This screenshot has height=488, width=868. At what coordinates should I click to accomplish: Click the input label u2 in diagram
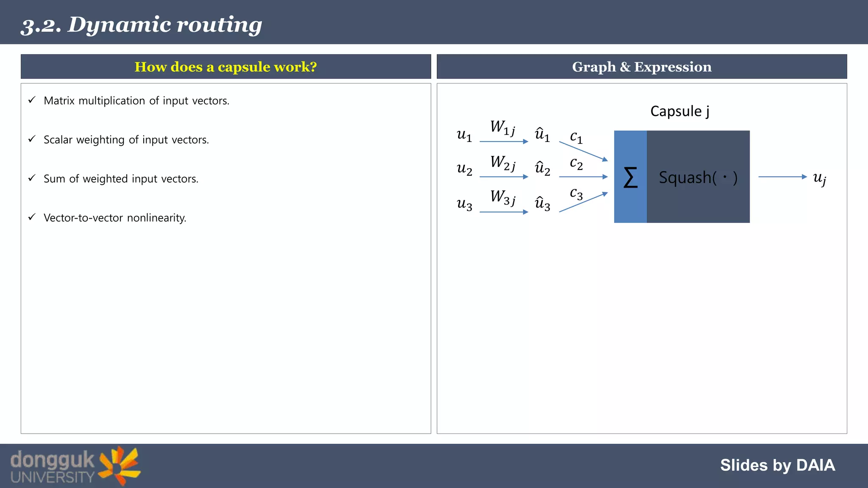464,169
